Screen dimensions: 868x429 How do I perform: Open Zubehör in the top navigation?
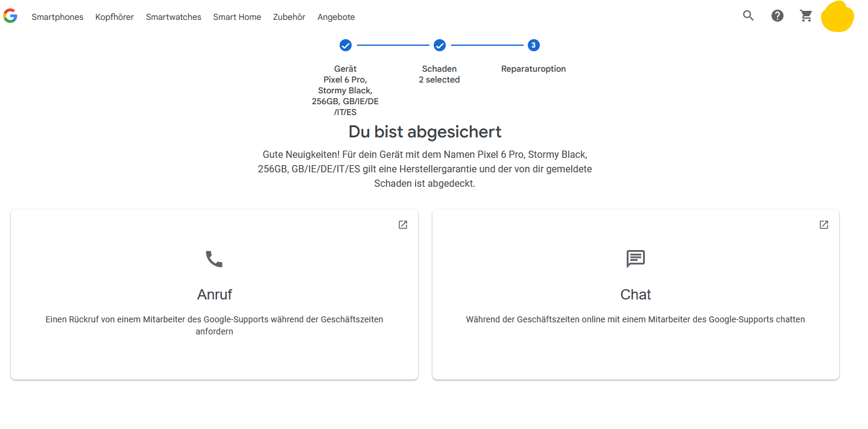290,17
